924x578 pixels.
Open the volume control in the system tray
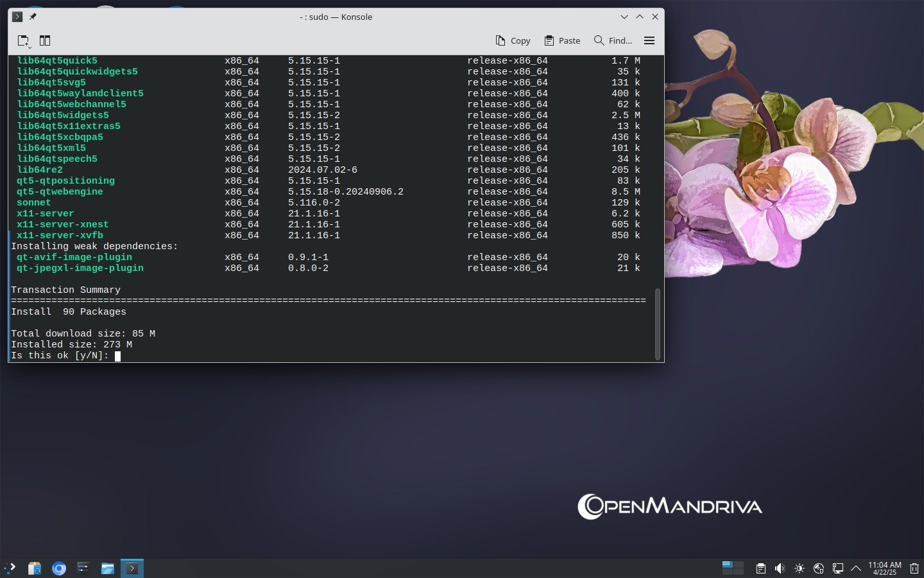[x=780, y=568]
